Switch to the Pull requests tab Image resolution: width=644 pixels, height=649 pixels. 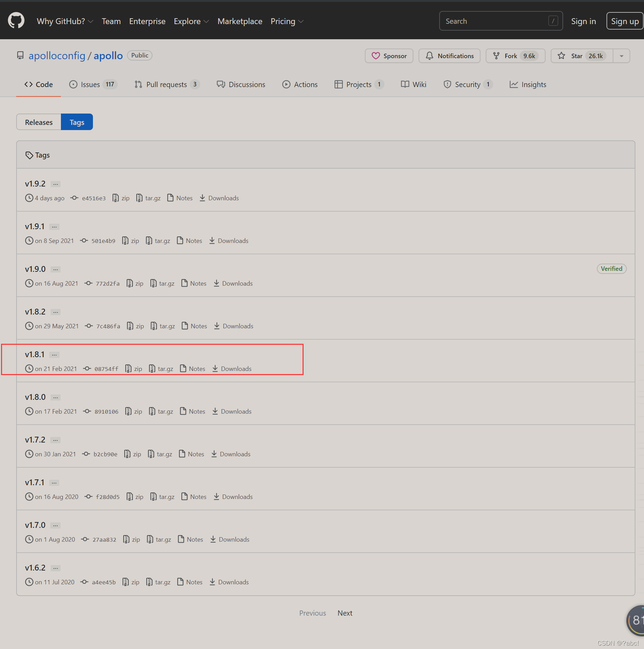pyautogui.click(x=167, y=84)
